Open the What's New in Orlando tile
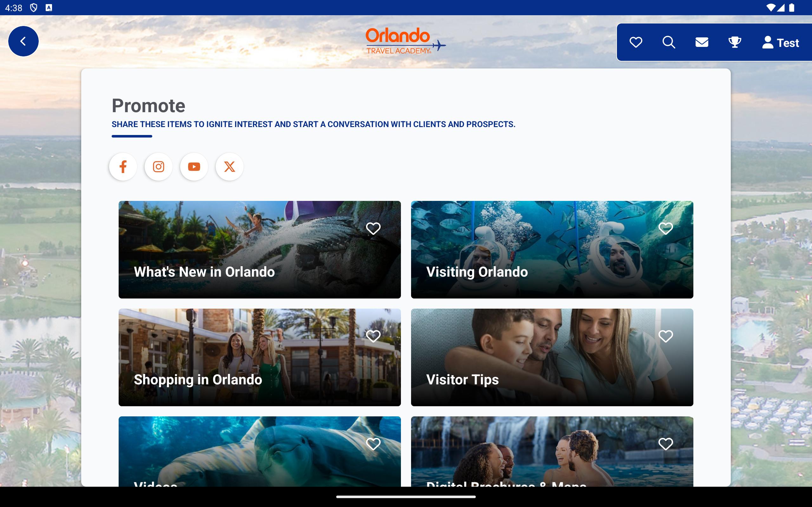Viewport: 812px width, 507px height. tap(260, 250)
